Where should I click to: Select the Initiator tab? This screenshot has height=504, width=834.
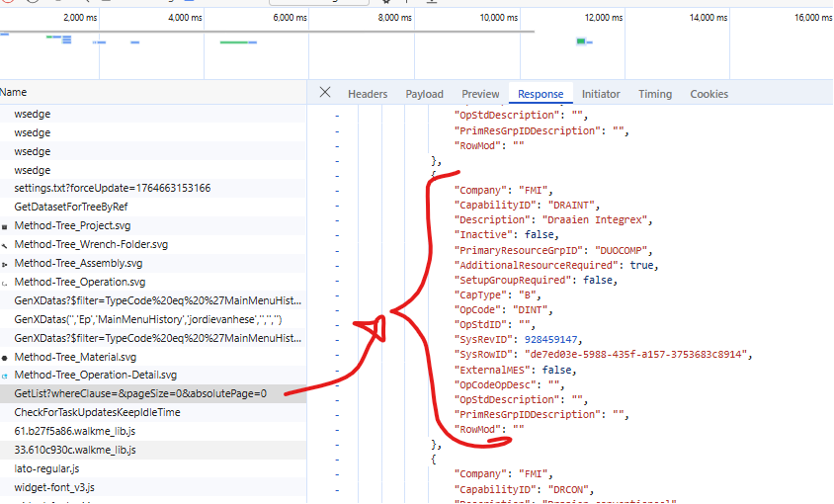601,94
